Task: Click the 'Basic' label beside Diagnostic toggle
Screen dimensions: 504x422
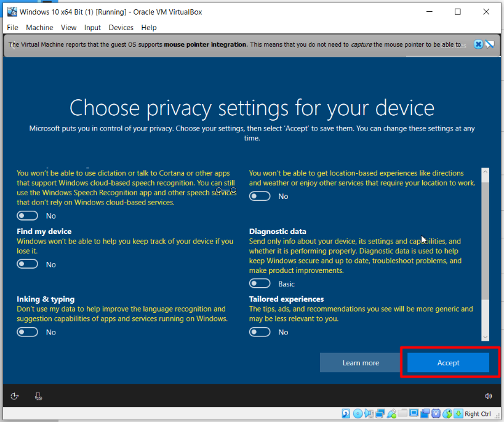Action: click(286, 284)
